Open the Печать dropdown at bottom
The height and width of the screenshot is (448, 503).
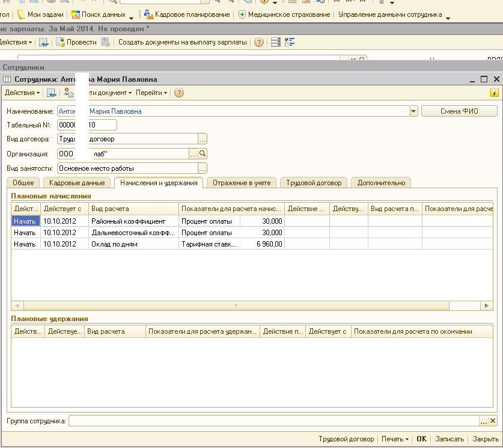point(395,439)
